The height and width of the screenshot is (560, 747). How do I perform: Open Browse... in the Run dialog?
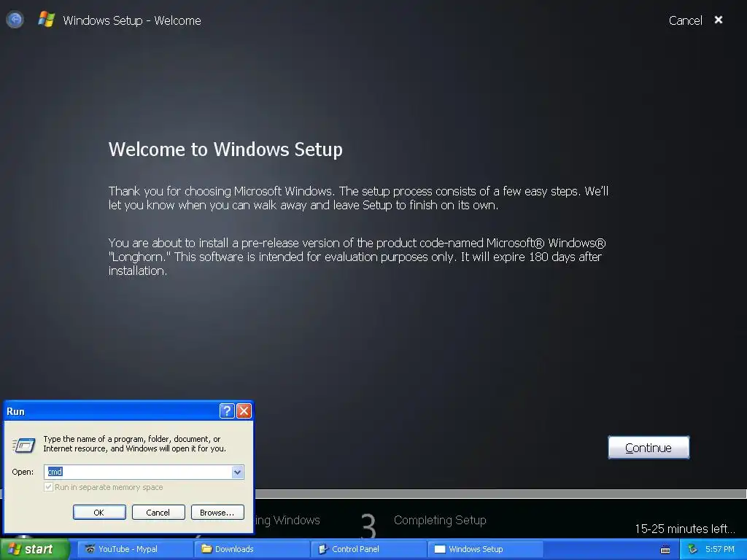click(x=217, y=513)
